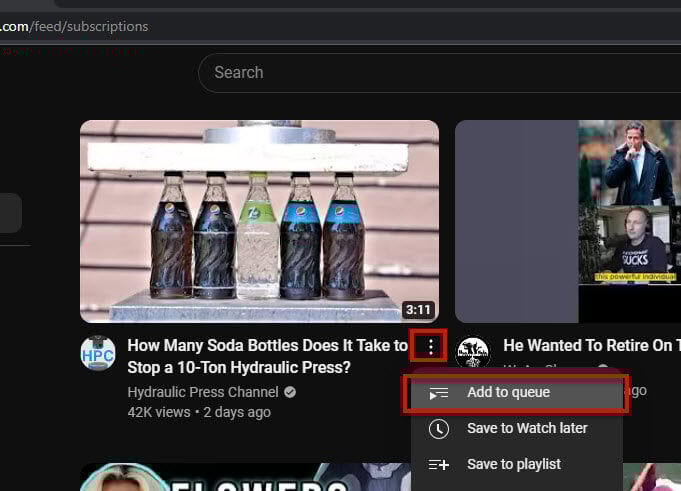Screen dimensions: 681x491
Task: Click the Watch later clock icon
Action: click(x=439, y=429)
